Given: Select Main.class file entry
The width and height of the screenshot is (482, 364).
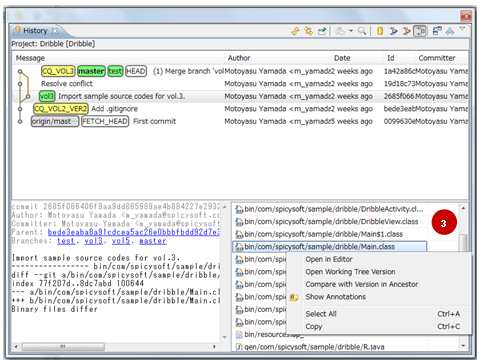Looking at the screenshot, I should click(330, 247).
